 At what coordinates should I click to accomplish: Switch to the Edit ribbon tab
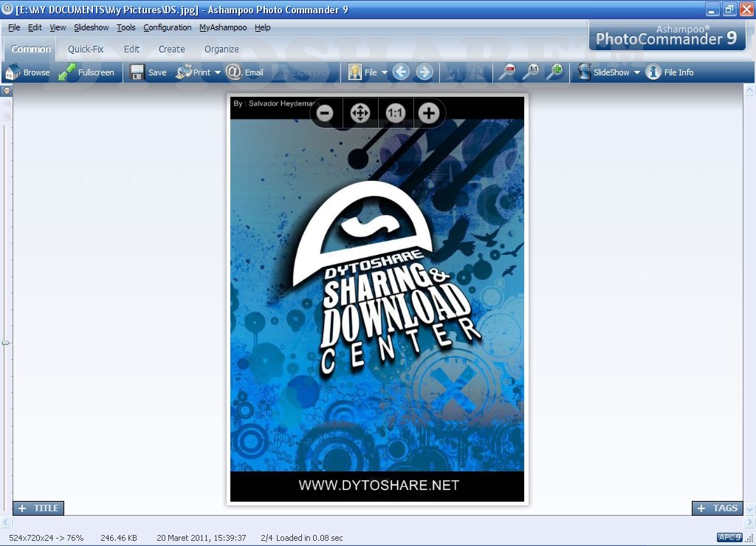click(x=131, y=50)
